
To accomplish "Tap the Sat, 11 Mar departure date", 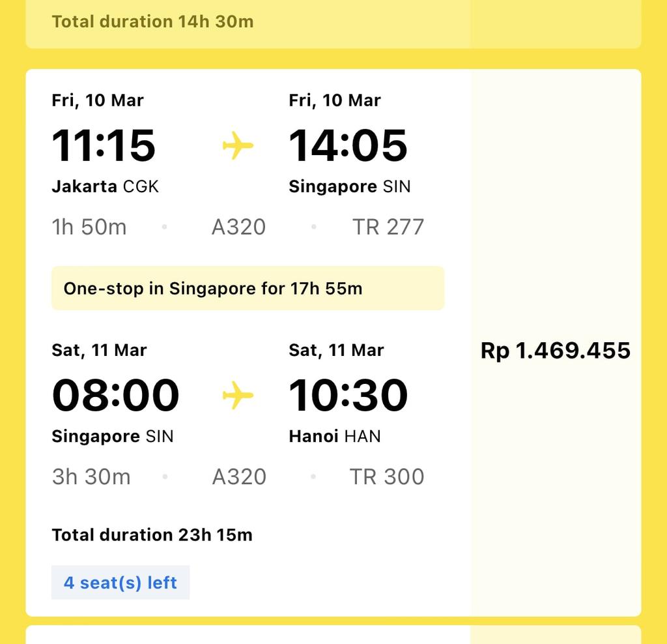I will click(x=99, y=350).
